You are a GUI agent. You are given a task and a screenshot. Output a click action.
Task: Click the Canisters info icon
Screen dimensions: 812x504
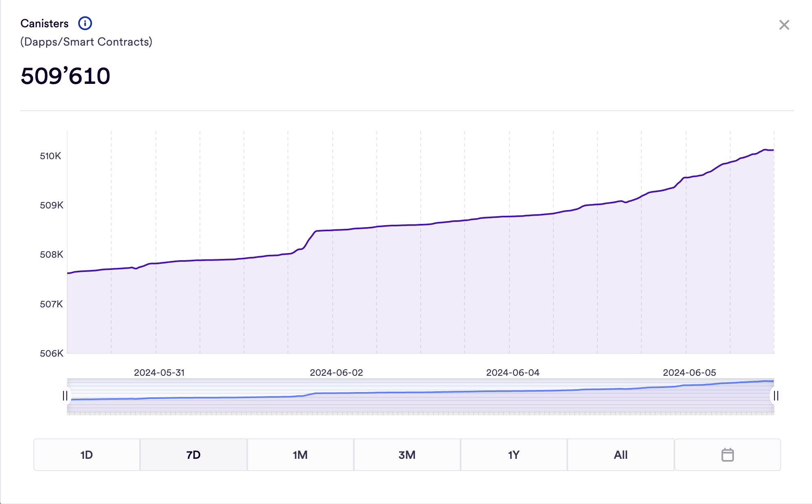[x=85, y=23]
